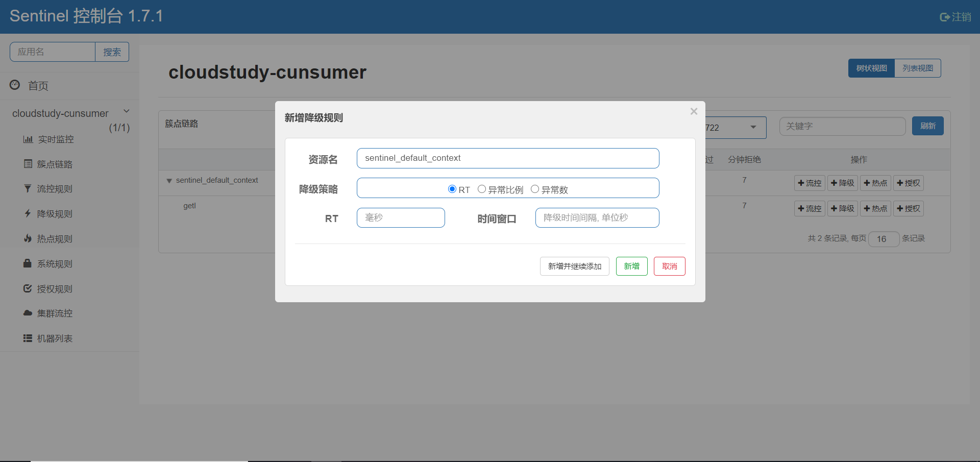
Task: Click the Sentinel 控制台 1.7.1 title
Action: click(x=86, y=16)
